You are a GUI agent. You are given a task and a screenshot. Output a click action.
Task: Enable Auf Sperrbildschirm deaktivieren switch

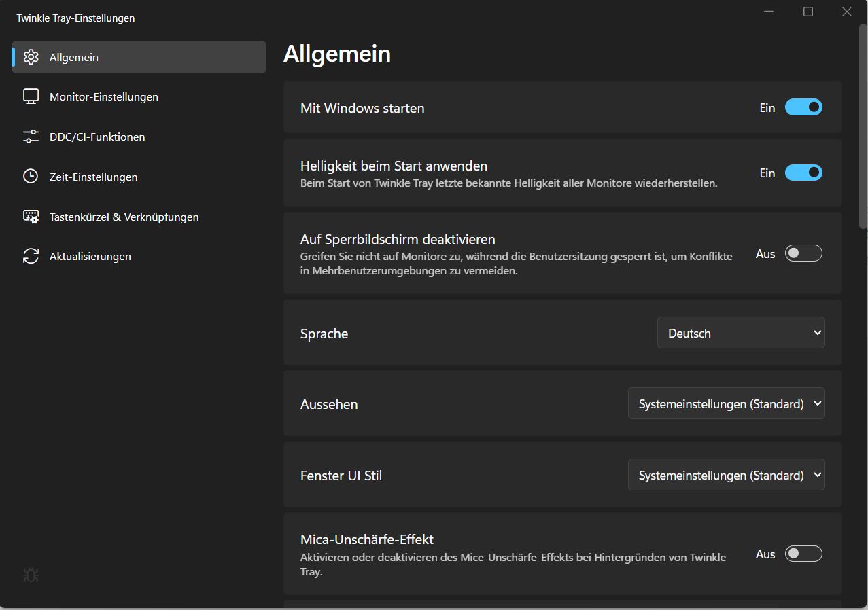coord(803,253)
